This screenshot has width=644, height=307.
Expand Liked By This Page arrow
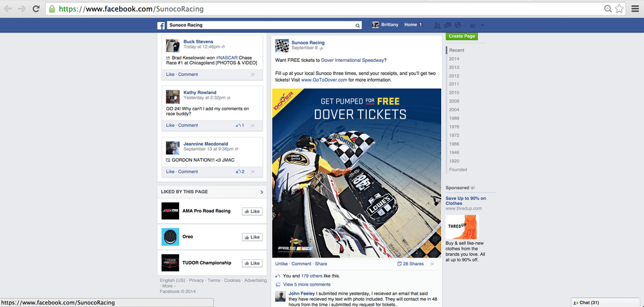pos(261,192)
